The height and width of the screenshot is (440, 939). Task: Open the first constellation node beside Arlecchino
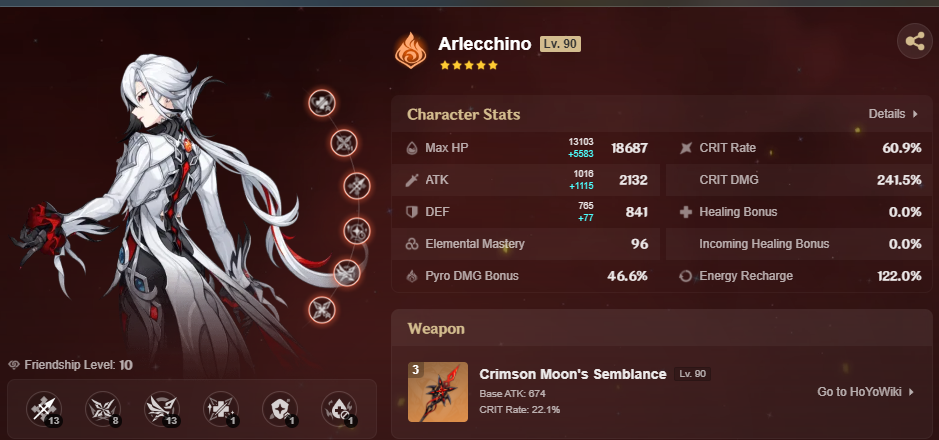pos(322,103)
